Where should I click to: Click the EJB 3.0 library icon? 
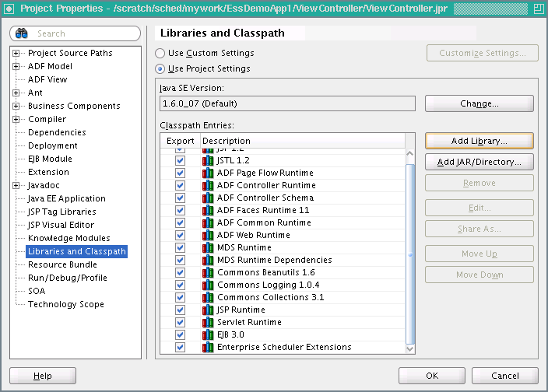pos(208,334)
